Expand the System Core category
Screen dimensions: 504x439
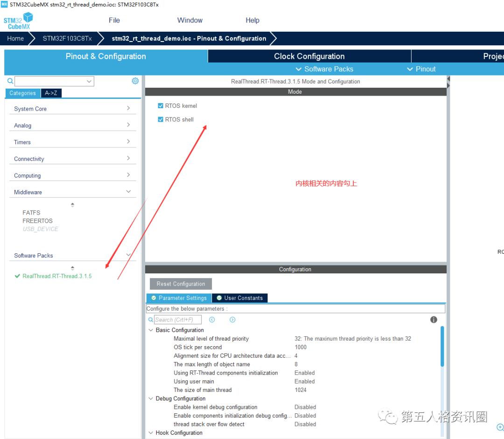[73, 109]
